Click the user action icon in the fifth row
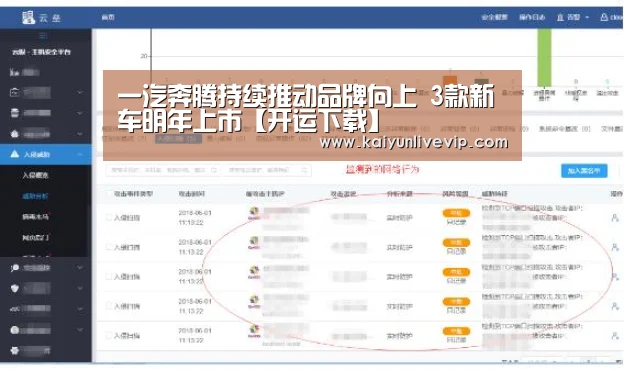Viewport: 624px width, 370px height. pos(615,336)
